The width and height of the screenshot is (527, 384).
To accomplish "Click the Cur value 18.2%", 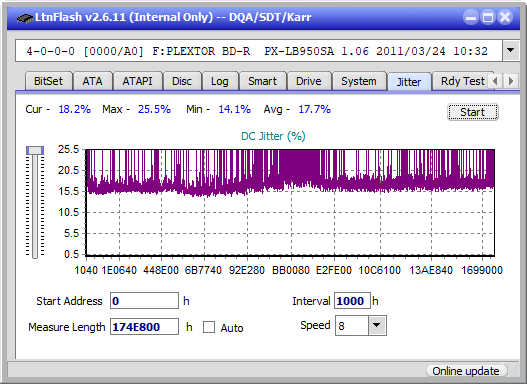I will pos(75,109).
